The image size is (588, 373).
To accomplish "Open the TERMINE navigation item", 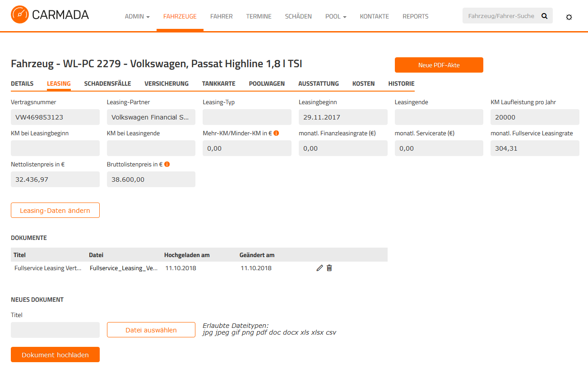I will (x=259, y=16).
